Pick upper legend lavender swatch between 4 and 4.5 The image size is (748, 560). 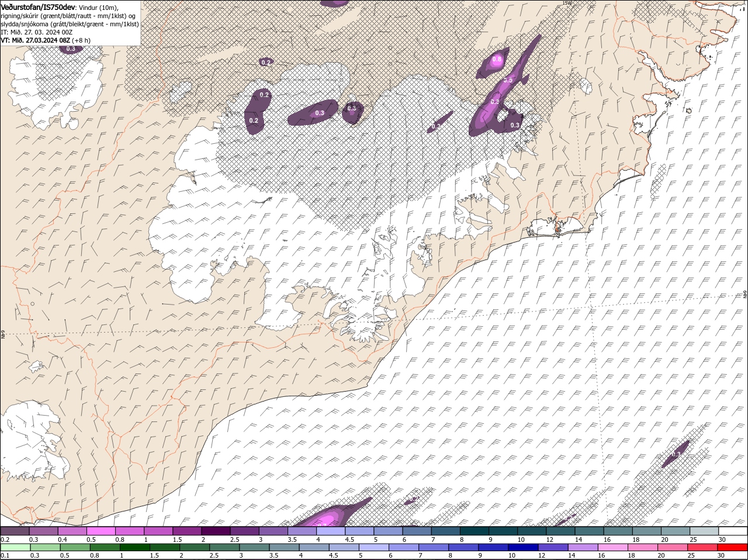point(331,531)
